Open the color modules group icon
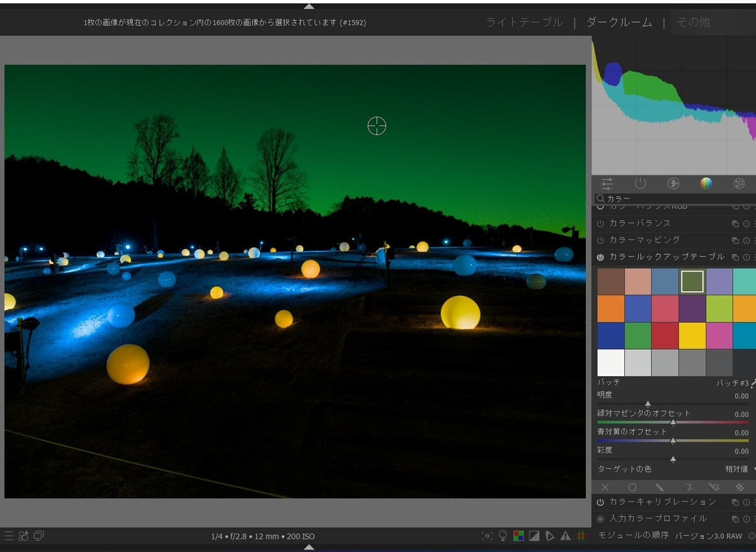Image resolution: width=756 pixels, height=552 pixels. [706, 183]
